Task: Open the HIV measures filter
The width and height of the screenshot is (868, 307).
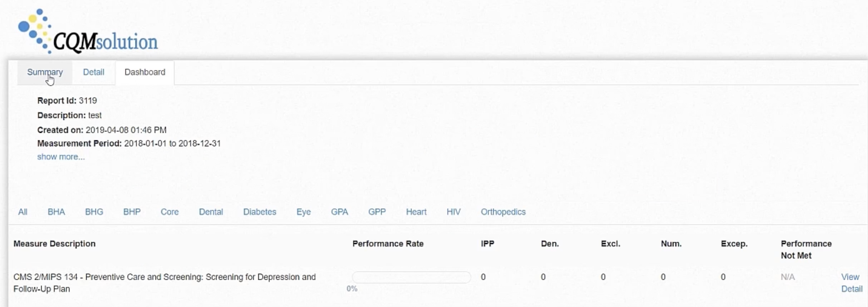Action: [x=453, y=212]
